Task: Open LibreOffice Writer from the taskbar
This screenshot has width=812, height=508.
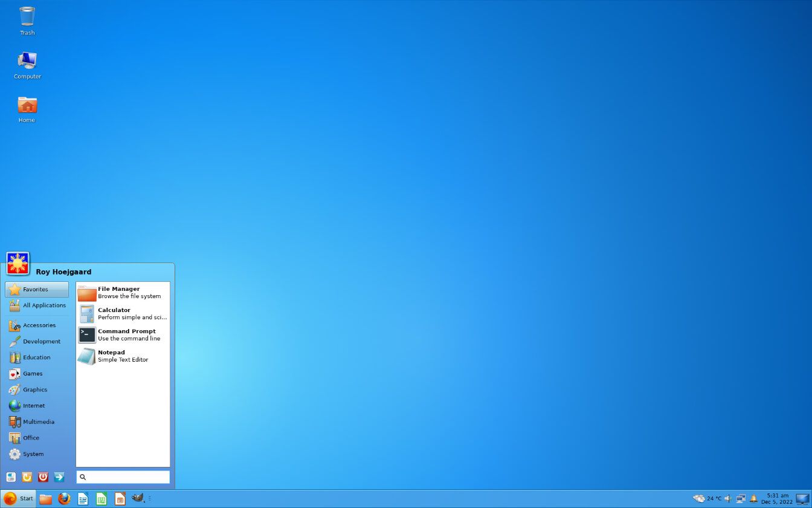Action: tap(83, 498)
